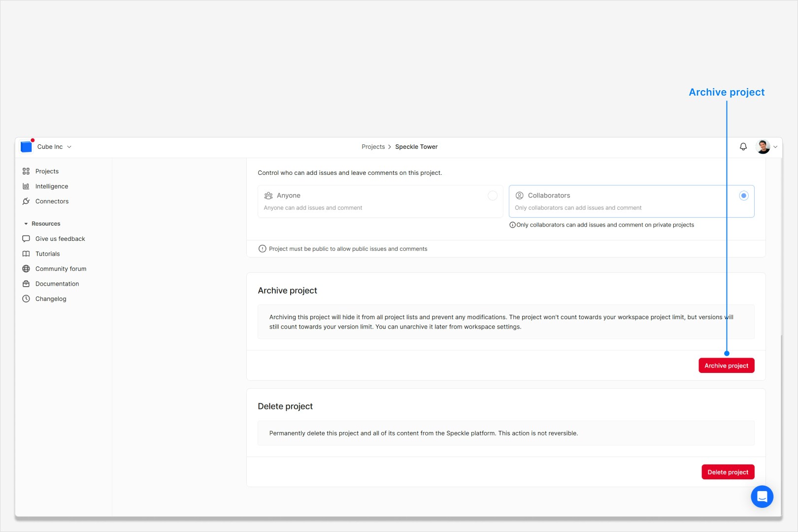This screenshot has width=798, height=532.
Task: Open the notifications bell
Action: click(743, 146)
